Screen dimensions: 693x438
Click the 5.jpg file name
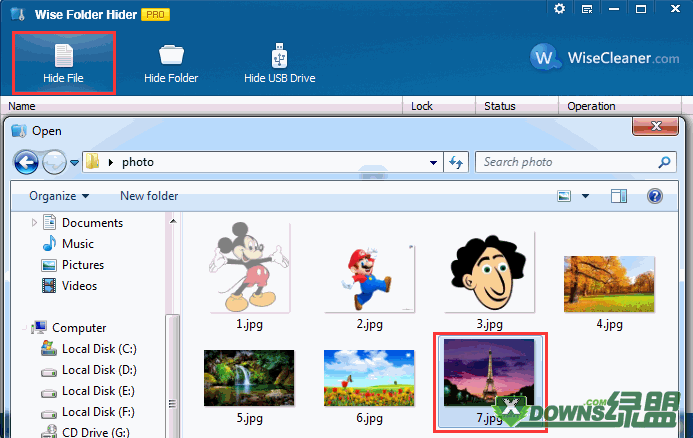click(249, 418)
